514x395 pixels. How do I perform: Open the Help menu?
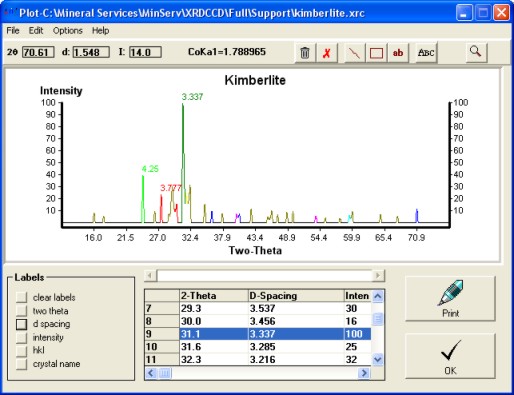pos(100,31)
